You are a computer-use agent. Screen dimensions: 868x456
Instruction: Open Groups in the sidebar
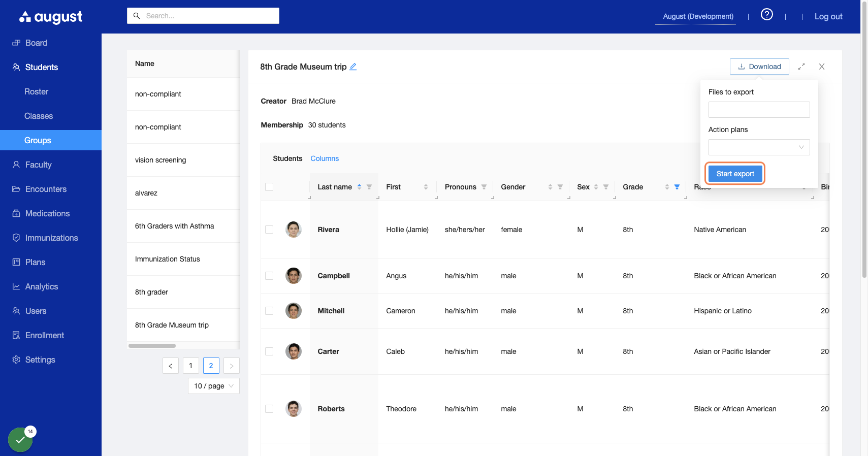point(51,140)
